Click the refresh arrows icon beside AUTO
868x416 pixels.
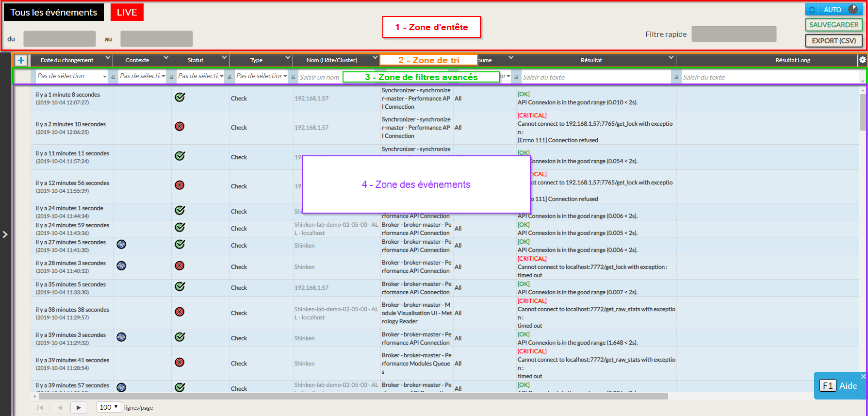(812, 10)
